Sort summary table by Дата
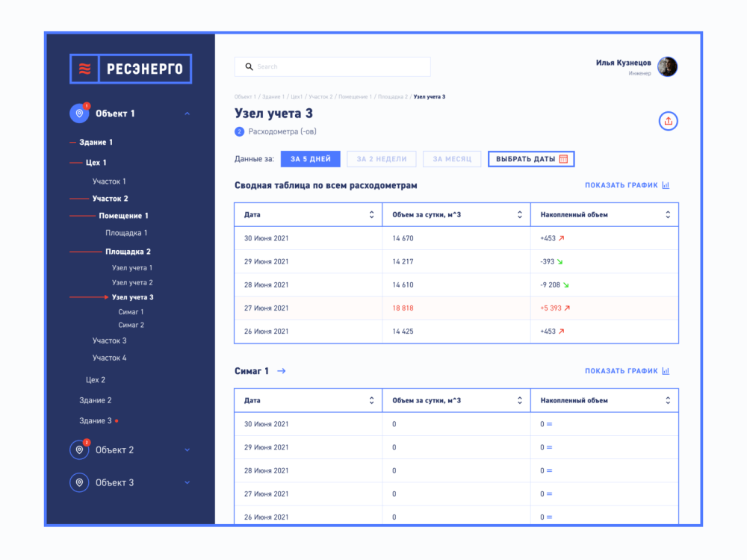Image resolution: width=747 pixels, height=560 pixels. [x=371, y=215]
